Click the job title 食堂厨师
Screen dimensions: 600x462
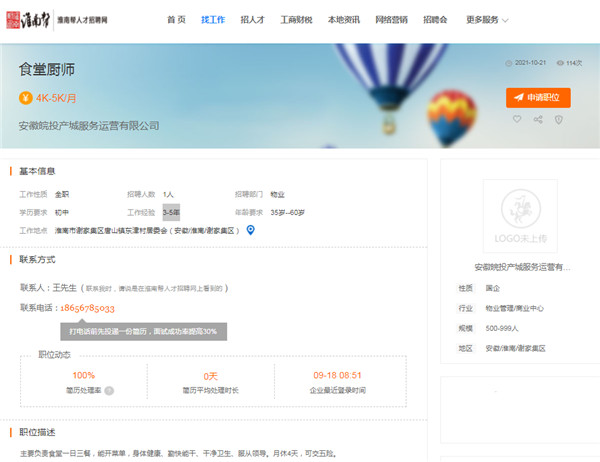pyautogui.click(x=47, y=69)
